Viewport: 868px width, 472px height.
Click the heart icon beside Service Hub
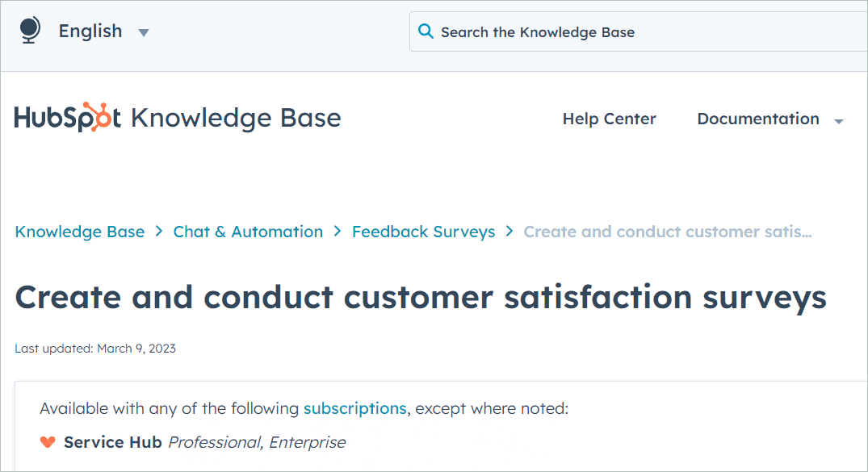[46, 442]
